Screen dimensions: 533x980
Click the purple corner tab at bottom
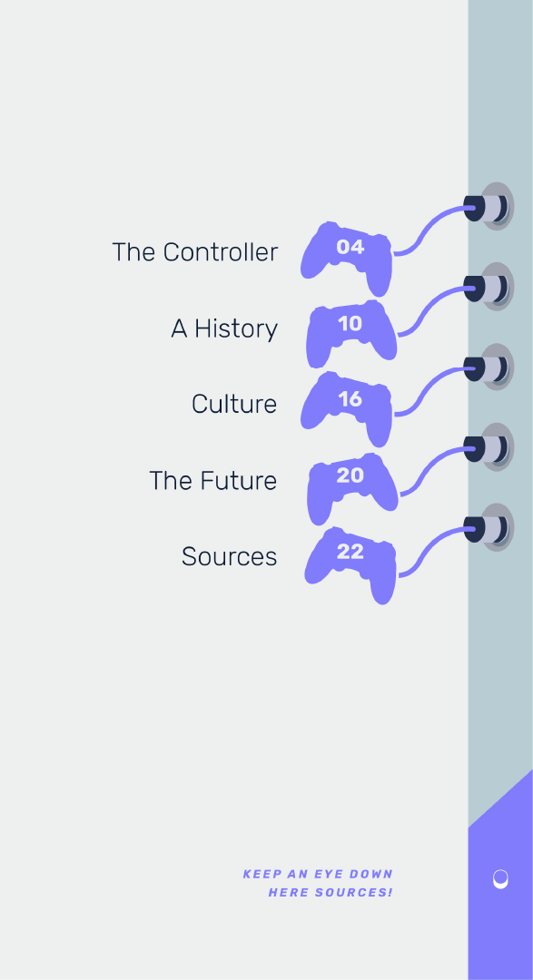tap(500, 875)
